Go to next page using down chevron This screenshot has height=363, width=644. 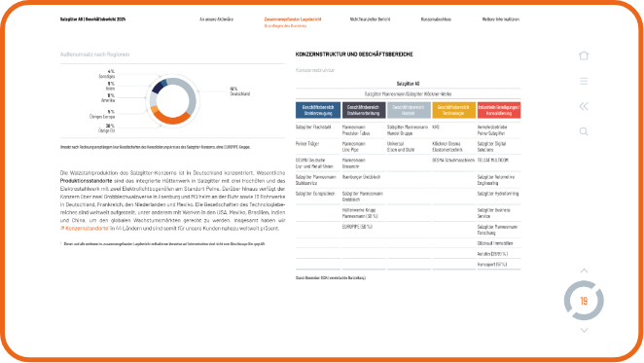pyautogui.click(x=584, y=330)
